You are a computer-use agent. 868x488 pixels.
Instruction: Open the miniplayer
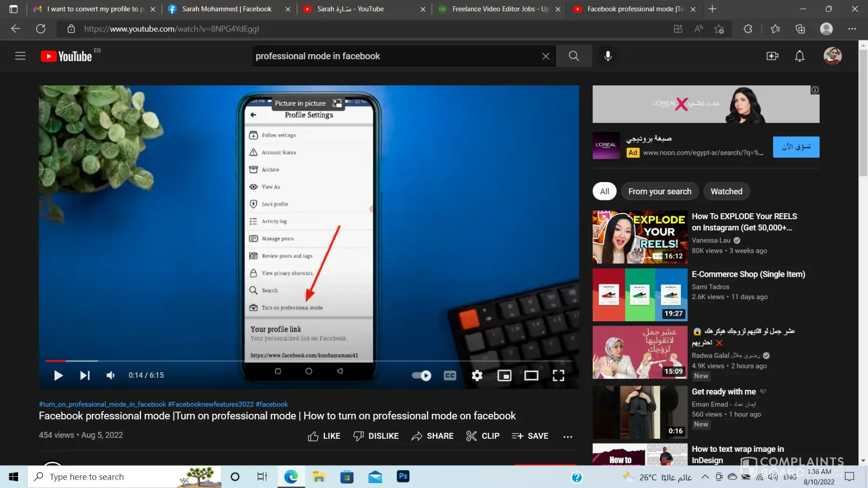pyautogui.click(x=504, y=375)
